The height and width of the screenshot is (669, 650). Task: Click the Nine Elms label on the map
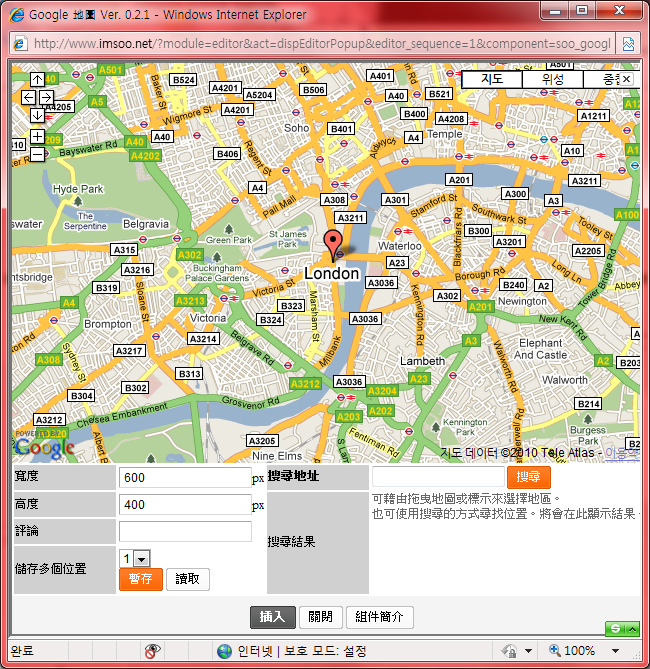(x=277, y=456)
